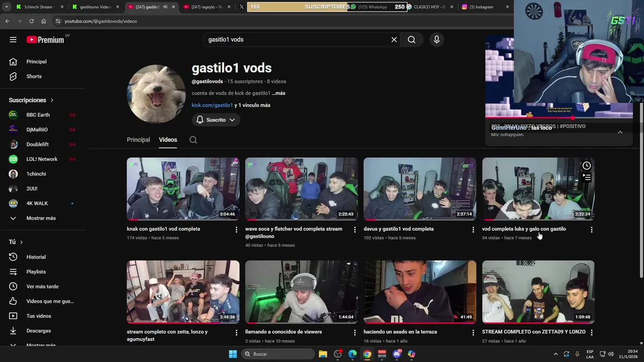Open the YouTube hamburger guide menu
The height and width of the screenshot is (362, 644).
point(13,40)
